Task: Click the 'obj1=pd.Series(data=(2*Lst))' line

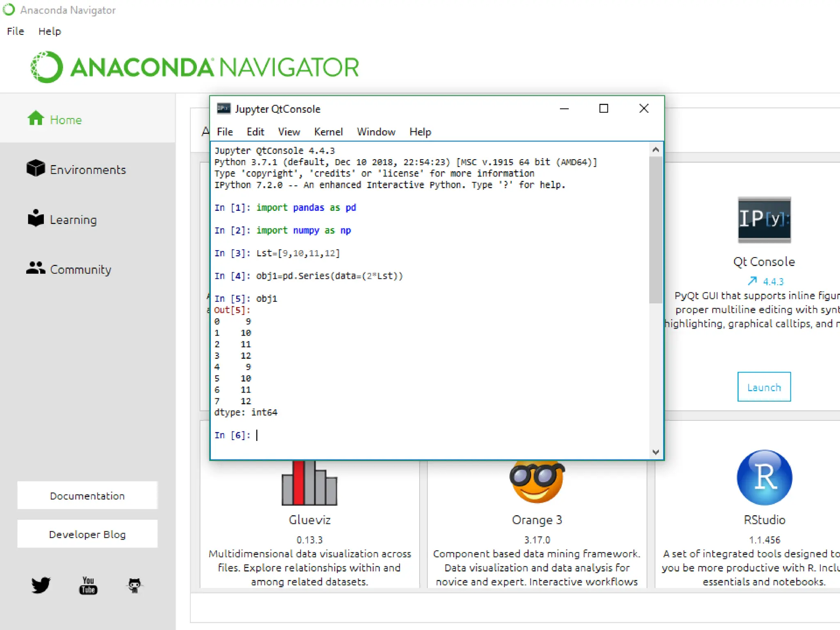Action: (330, 276)
